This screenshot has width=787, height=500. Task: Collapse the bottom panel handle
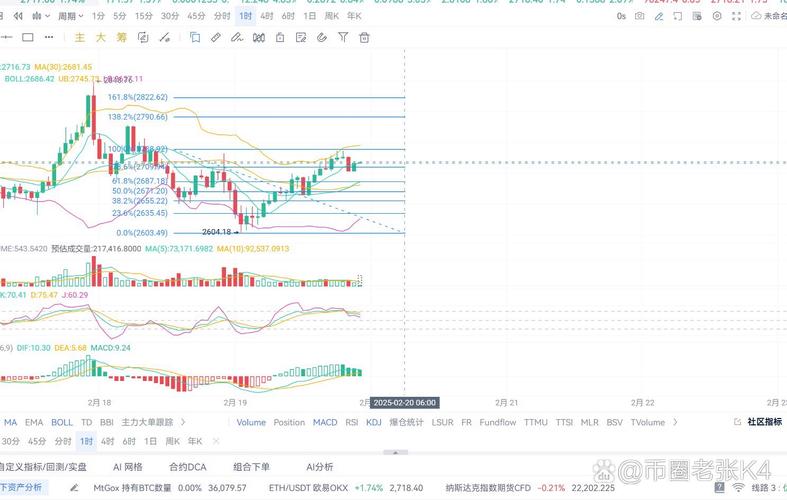click(396, 452)
